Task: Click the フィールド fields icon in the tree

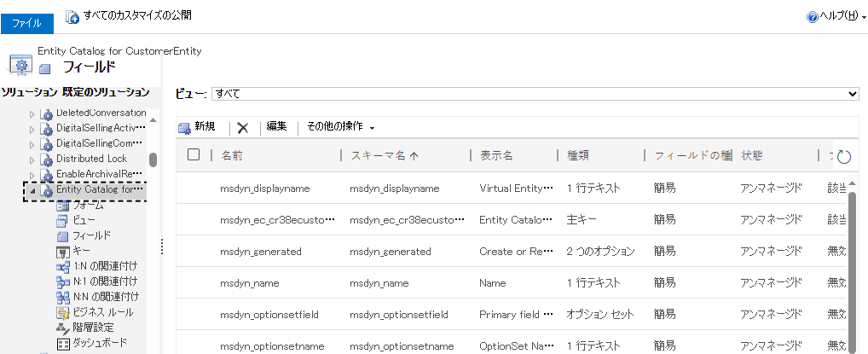Action: pos(63,236)
